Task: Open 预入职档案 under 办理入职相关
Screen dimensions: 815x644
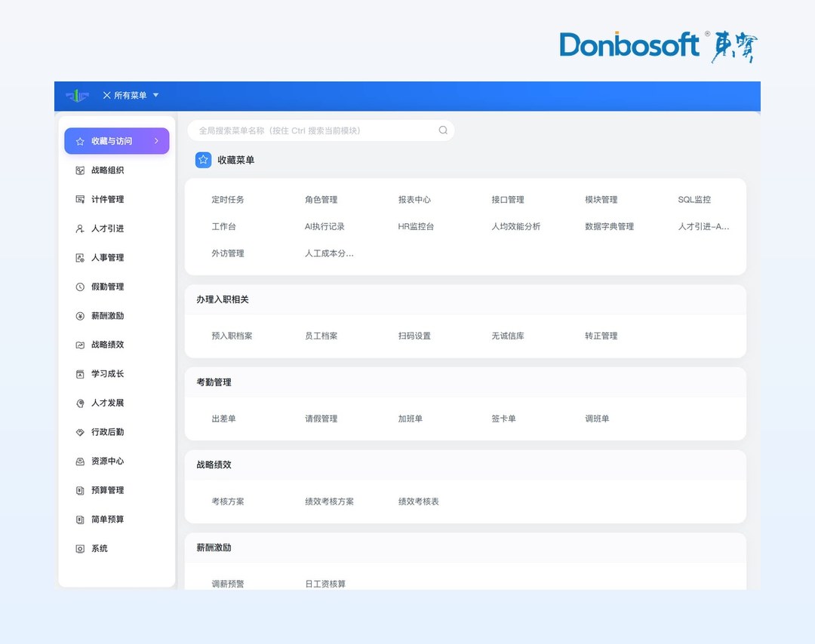Action: pos(232,336)
